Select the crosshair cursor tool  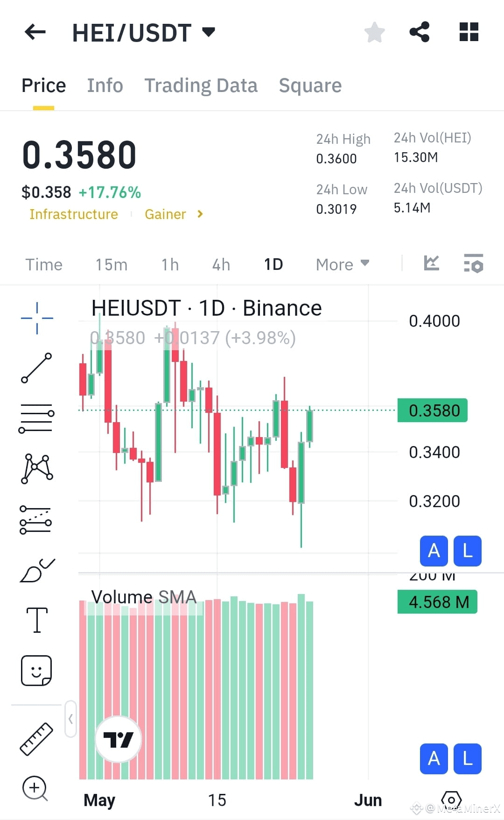click(x=37, y=318)
